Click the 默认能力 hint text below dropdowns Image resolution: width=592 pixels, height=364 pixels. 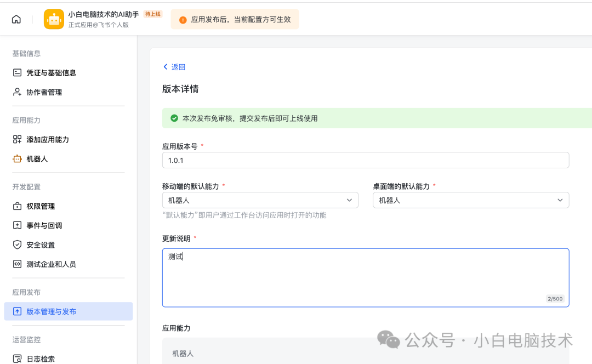pos(244,215)
